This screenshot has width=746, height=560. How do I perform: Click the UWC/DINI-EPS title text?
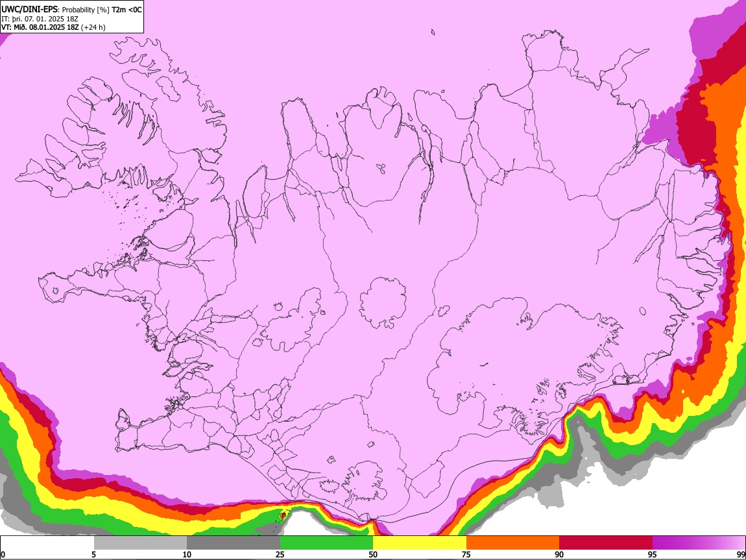pyautogui.click(x=28, y=10)
